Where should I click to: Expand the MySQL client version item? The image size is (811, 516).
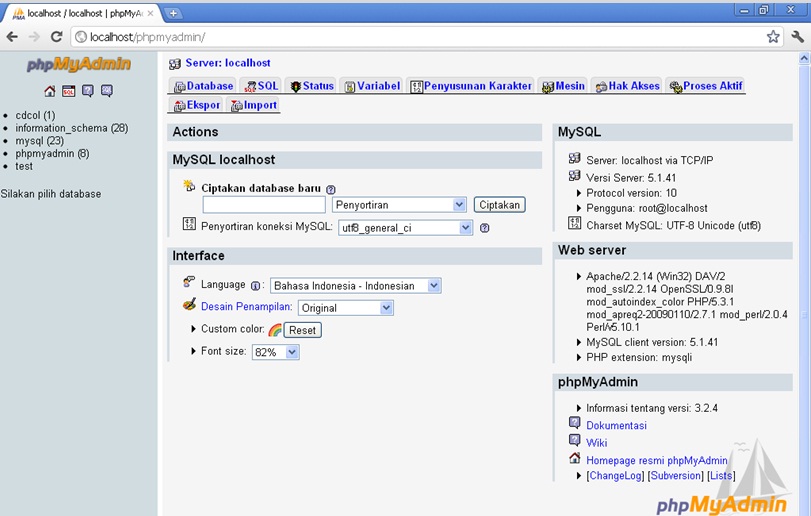pos(579,342)
